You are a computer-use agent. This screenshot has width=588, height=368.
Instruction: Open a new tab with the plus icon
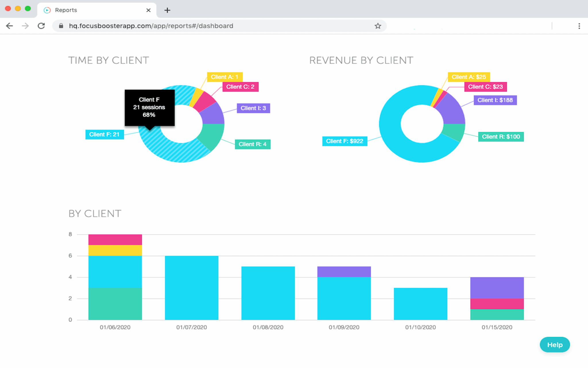(167, 10)
